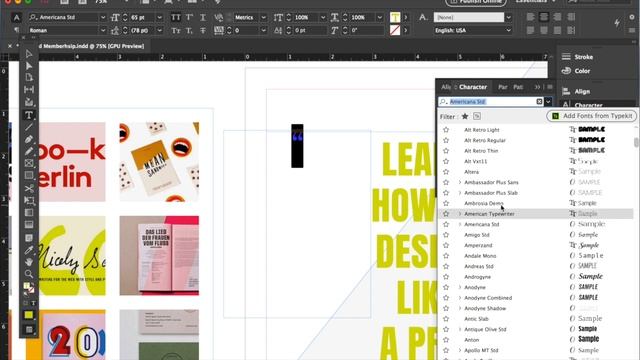Select the Gradient Feather tool

tap(29, 224)
